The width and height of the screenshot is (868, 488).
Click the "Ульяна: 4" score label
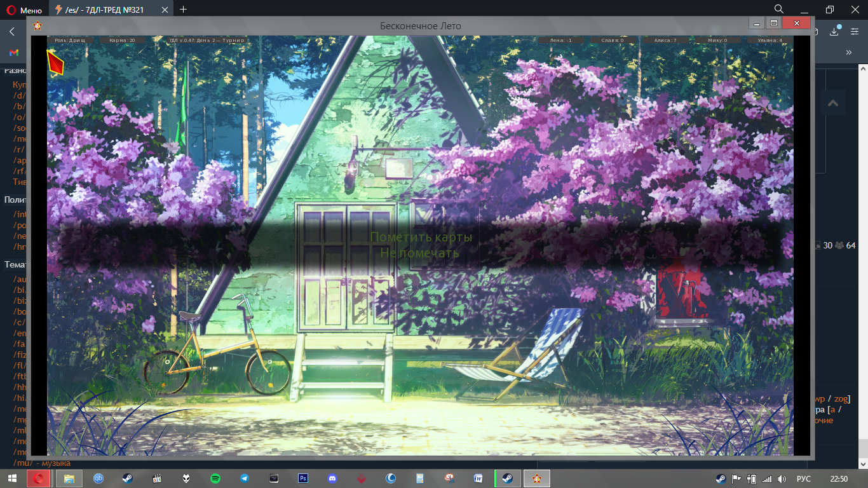[770, 40]
